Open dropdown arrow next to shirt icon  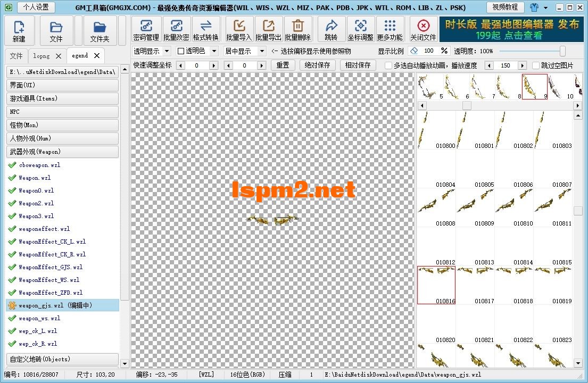pyautogui.click(x=545, y=7)
